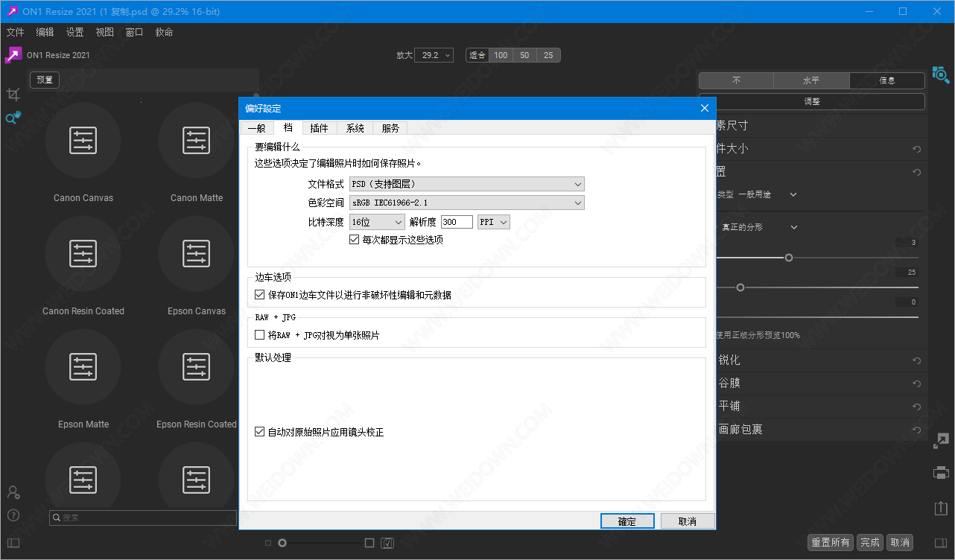
Task: Select the 信息 tab in right panel
Action: click(886, 80)
